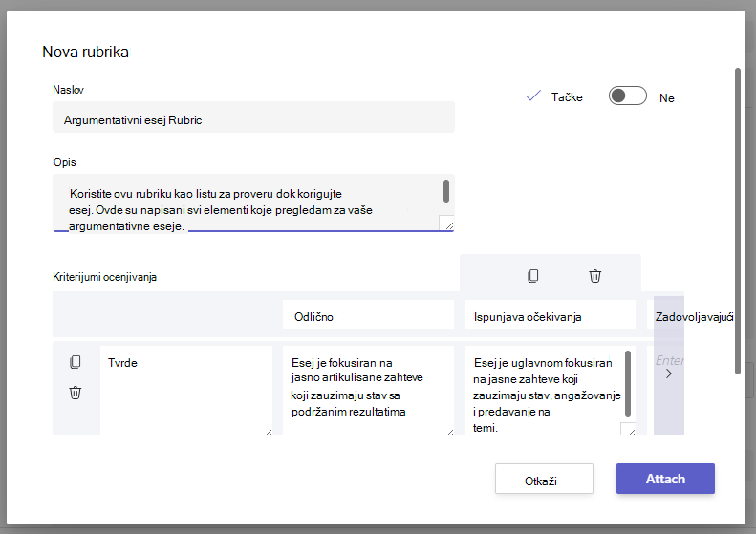Edit the Odlično description for Tvrde

368,390
